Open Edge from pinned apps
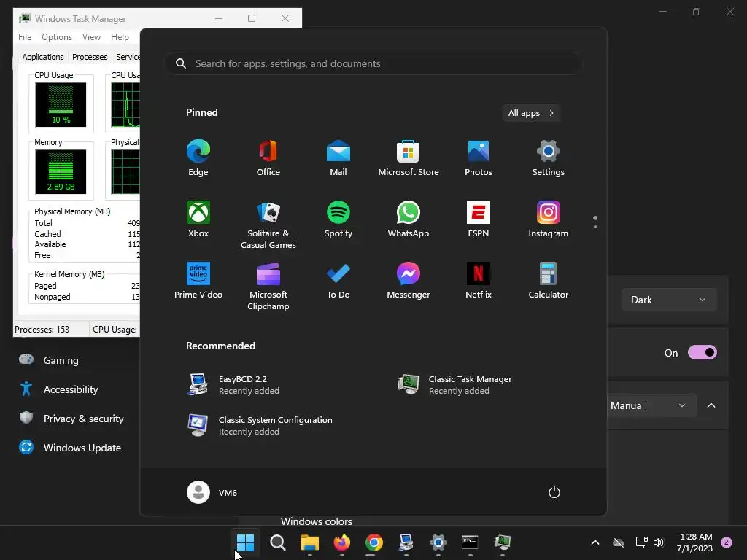Image resolution: width=747 pixels, height=560 pixels. pos(198,158)
